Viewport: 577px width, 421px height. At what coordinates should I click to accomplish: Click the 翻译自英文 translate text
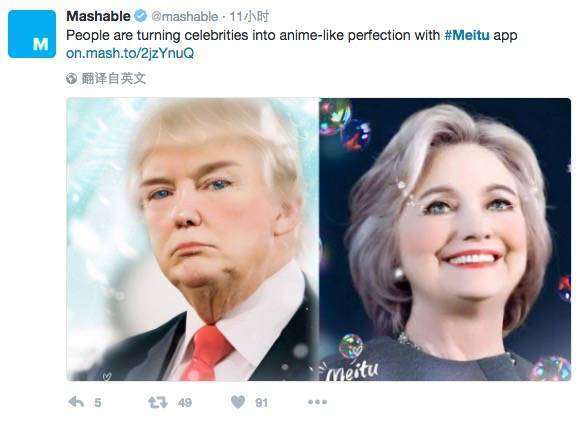[114, 78]
